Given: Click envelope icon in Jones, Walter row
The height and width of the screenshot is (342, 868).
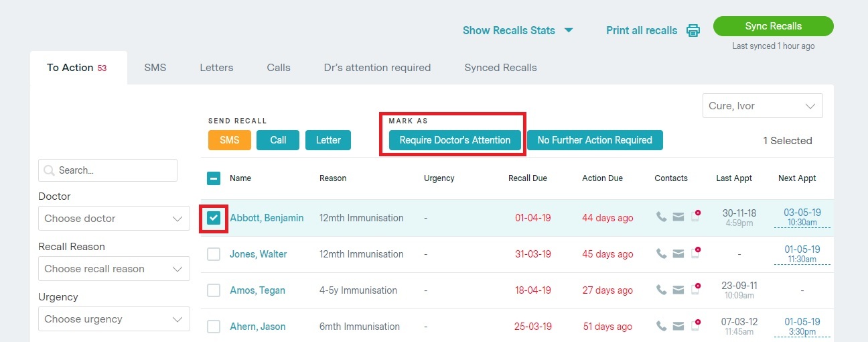Looking at the screenshot, I should pos(678,253).
